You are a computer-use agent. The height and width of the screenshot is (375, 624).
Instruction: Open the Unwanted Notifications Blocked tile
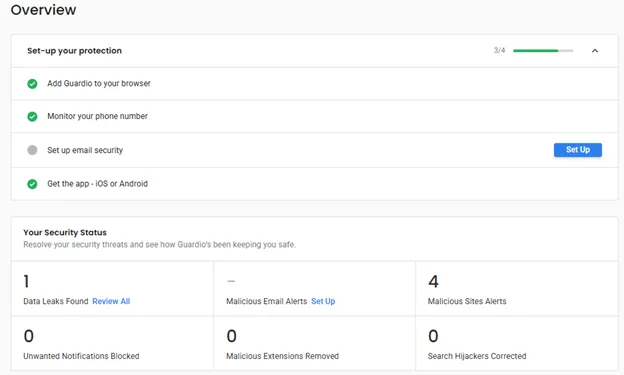click(112, 343)
